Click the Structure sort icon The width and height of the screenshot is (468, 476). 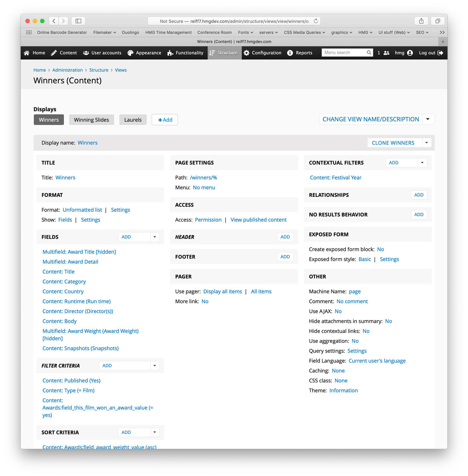tap(212, 53)
